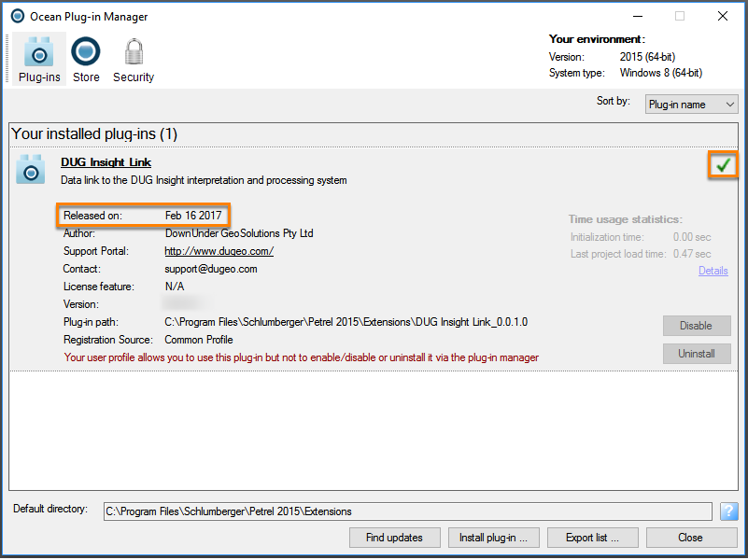Click the red user profile warning text

[x=302, y=357]
